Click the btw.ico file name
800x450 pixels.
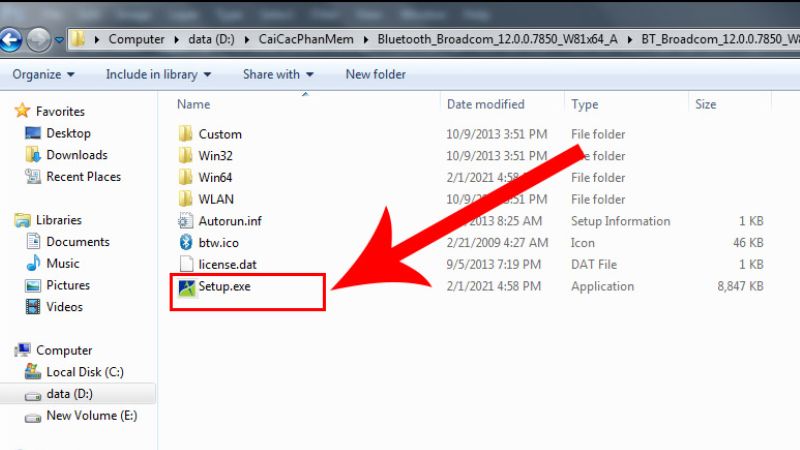tap(218, 243)
